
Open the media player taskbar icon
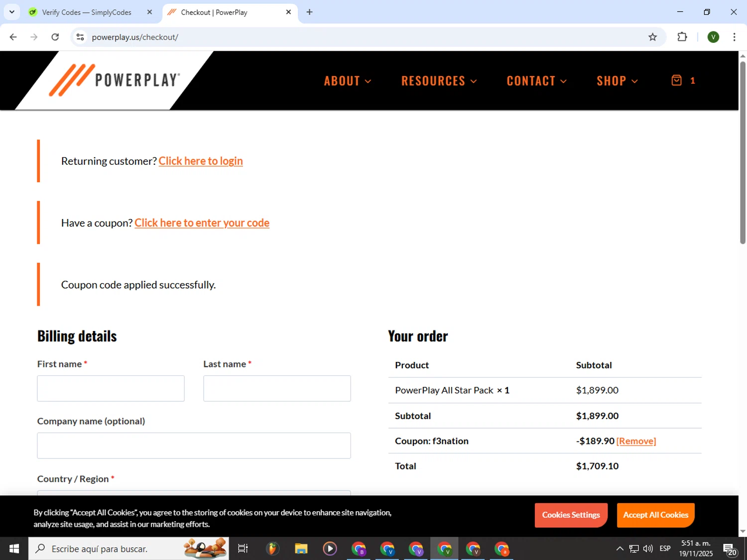click(x=330, y=549)
